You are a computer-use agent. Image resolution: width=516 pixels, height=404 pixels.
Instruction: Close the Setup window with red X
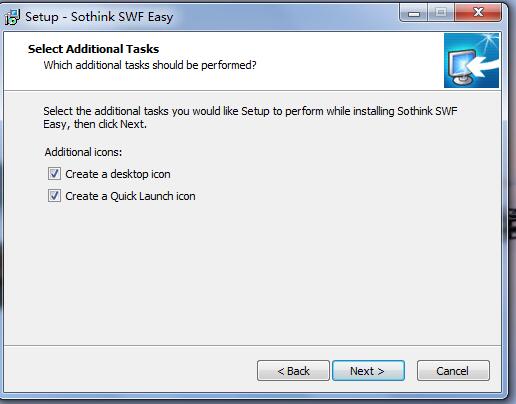tap(478, 13)
